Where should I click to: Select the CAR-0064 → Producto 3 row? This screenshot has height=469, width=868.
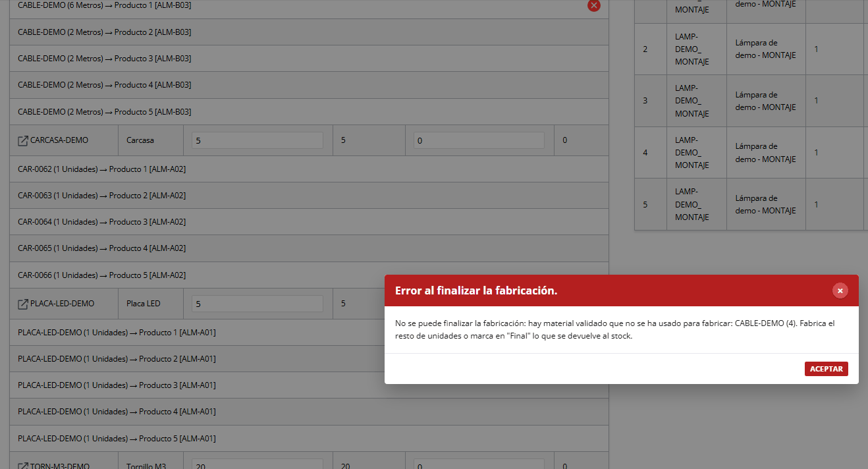tap(309, 222)
